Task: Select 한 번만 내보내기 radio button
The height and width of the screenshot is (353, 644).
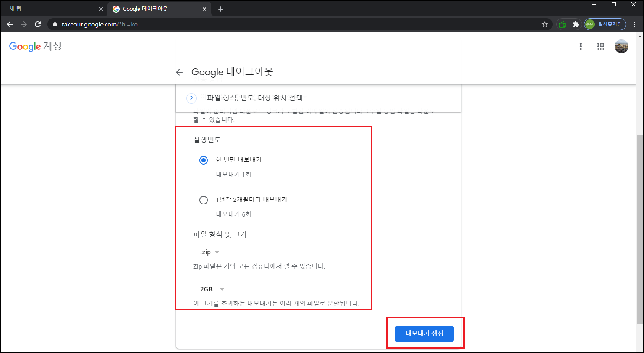Action: (x=204, y=160)
